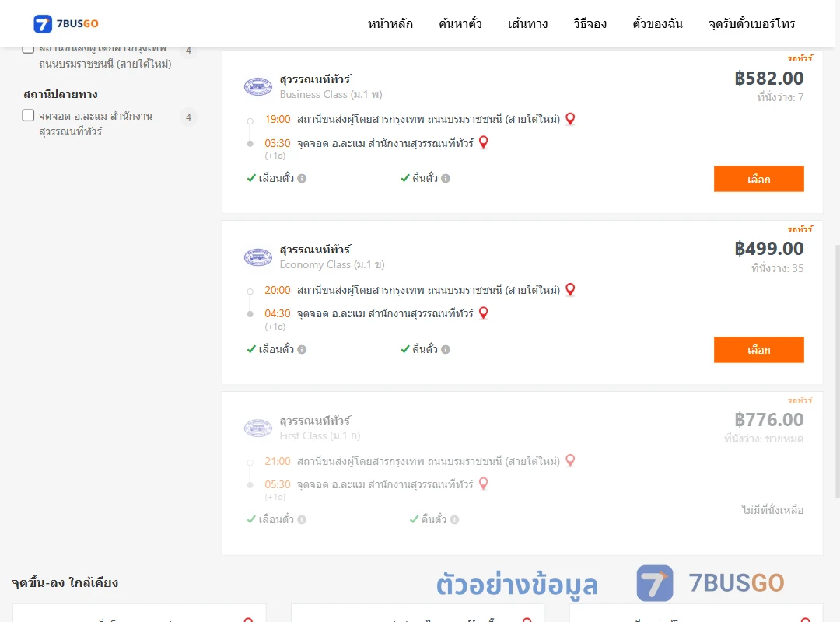The height and width of the screenshot is (622, 840).
Task: Open the จุดรับตั๋วเบอร์โทร menu item
Action: [751, 23]
